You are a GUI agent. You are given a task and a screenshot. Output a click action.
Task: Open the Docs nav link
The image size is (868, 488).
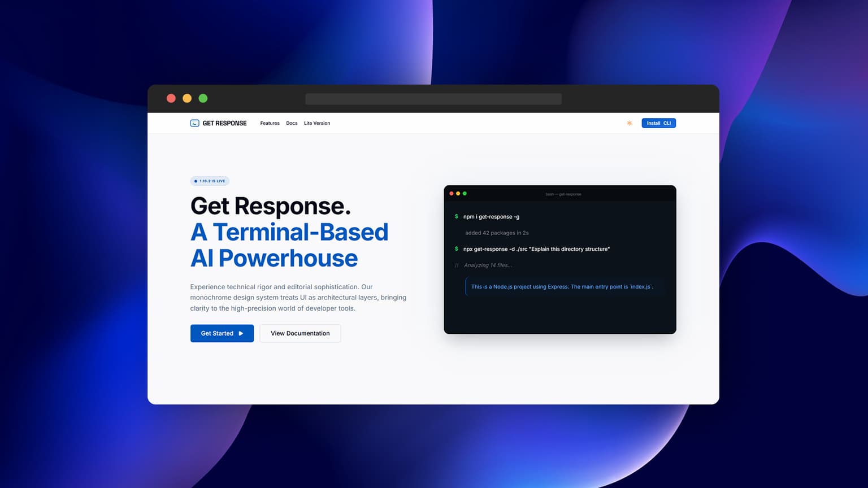coord(292,123)
